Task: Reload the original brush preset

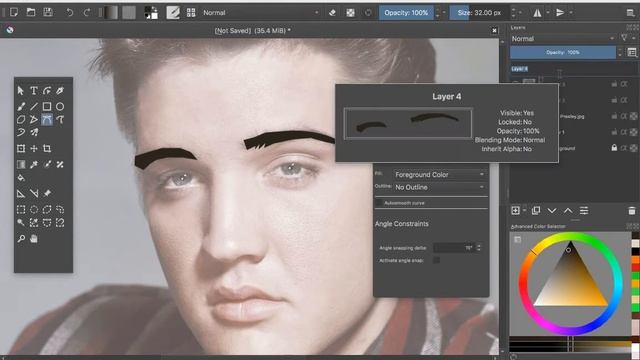Action: (x=368, y=13)
